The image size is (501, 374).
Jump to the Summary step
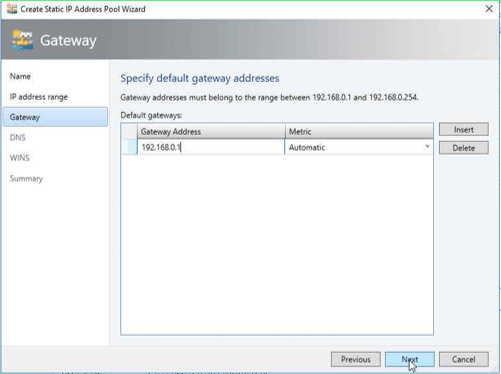point(26,179)
